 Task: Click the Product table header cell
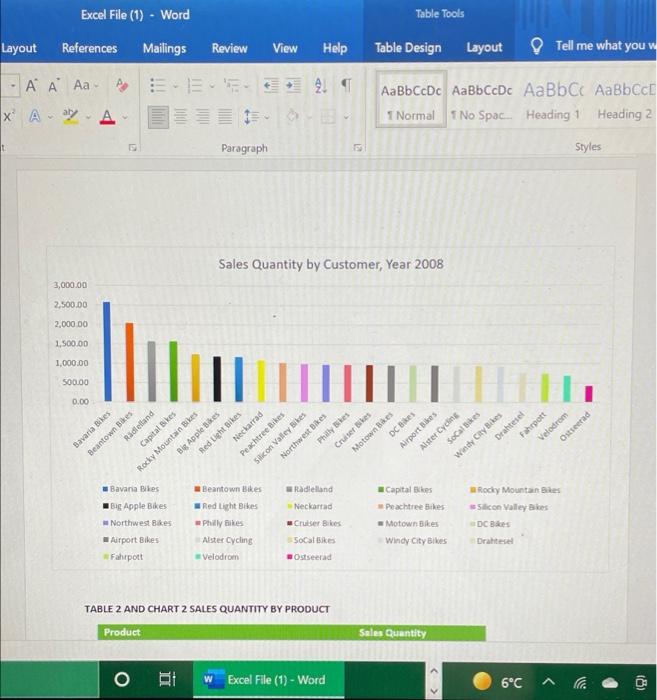122,632
